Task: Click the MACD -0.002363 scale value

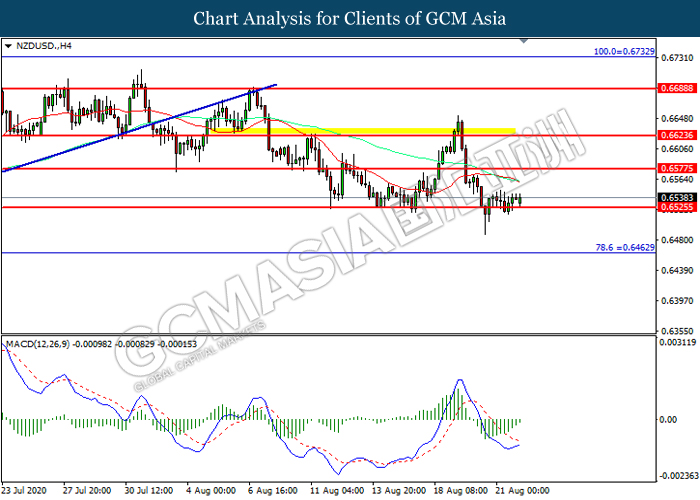Action: [x=676, y=476]
